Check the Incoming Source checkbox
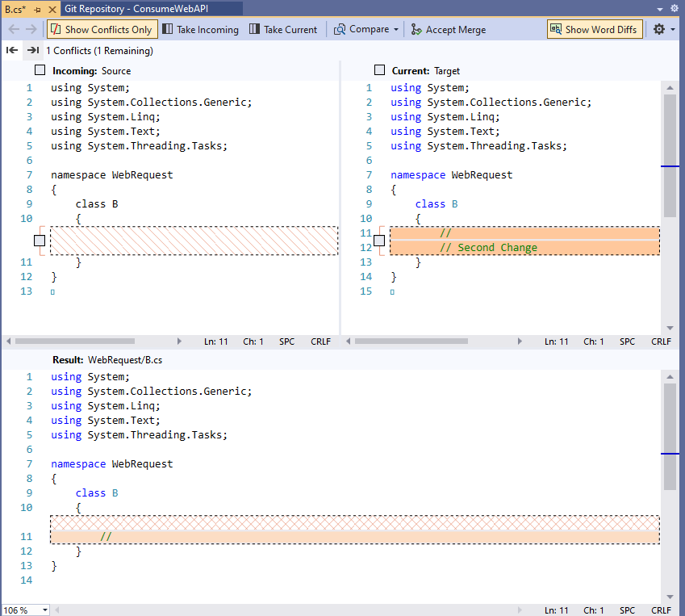685x616 pixels. (x=40, y=71)
